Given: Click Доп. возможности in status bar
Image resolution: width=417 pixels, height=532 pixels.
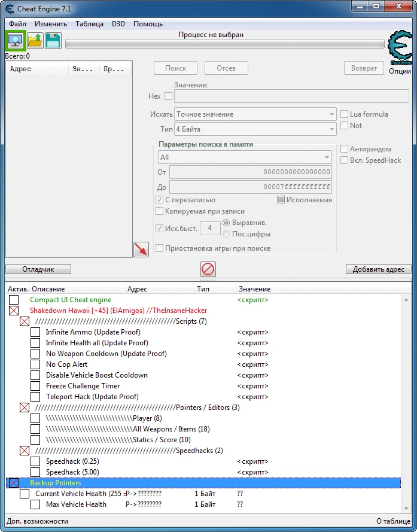Looking at the screenshot, I should pos(37,521).
